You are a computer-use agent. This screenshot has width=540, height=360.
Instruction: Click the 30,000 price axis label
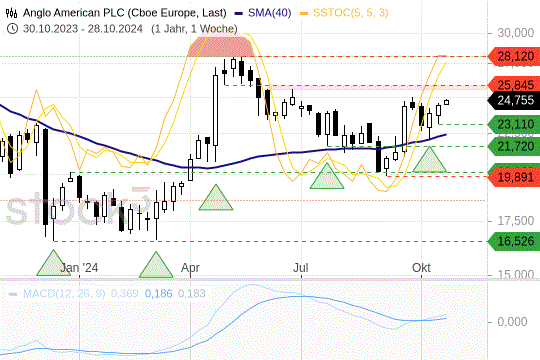(516, 33)
